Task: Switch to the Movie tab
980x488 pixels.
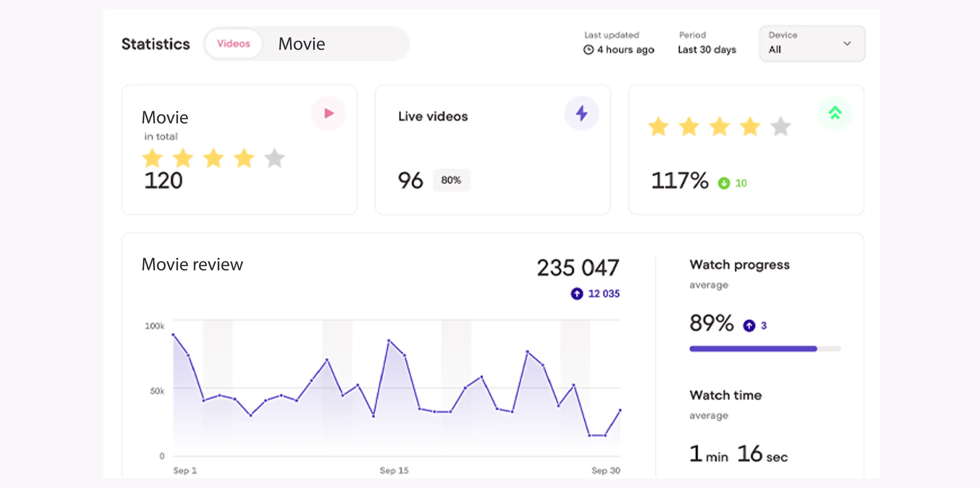Action: 302,44
